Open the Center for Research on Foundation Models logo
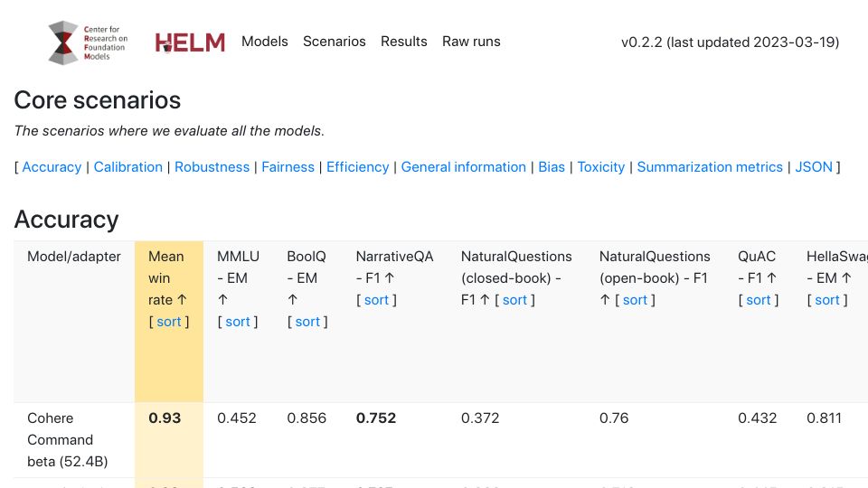Viewport: 868px width, 488px height. point(88,42)
